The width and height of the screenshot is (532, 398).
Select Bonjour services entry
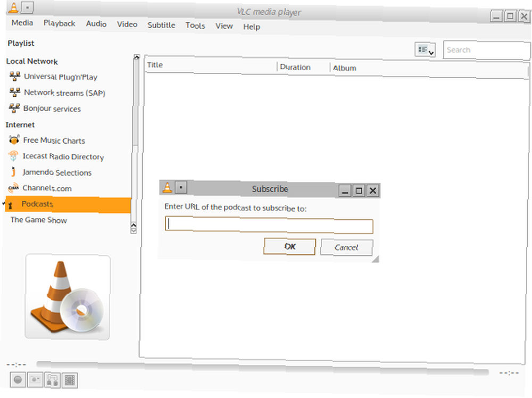click(52, 109)
